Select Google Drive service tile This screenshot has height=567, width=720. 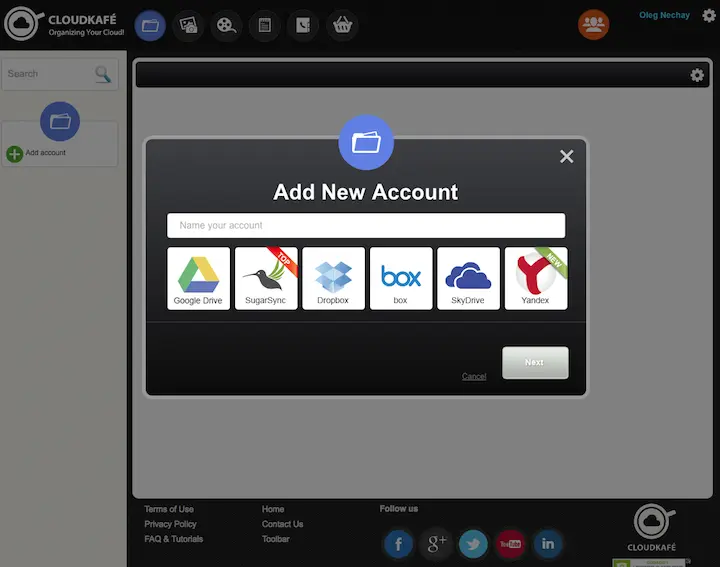coord(198,278)
